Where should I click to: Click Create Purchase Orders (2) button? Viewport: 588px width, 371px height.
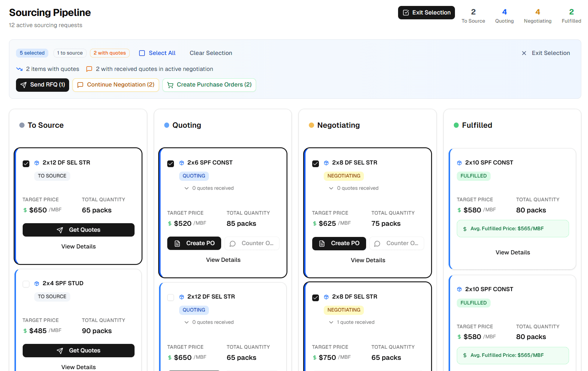point(209,85)
